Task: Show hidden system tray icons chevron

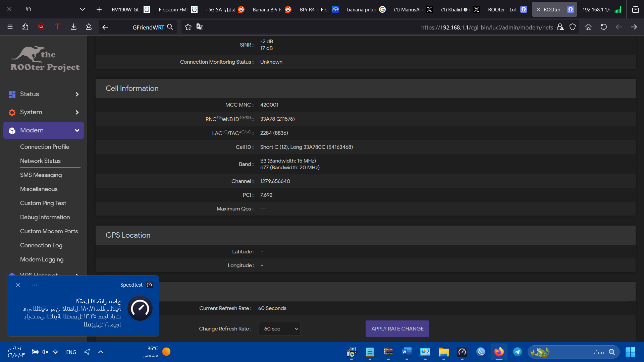Action: click(101, 352)
